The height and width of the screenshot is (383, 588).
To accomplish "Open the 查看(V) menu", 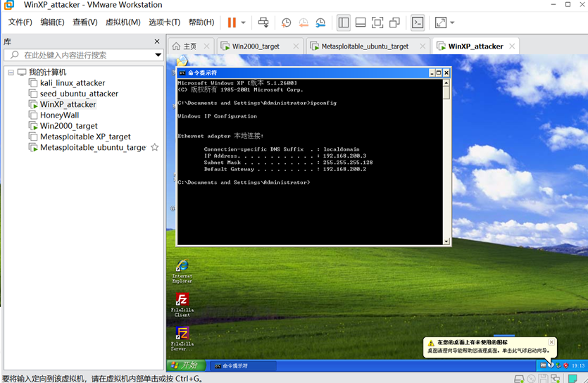I will [85, 23].
